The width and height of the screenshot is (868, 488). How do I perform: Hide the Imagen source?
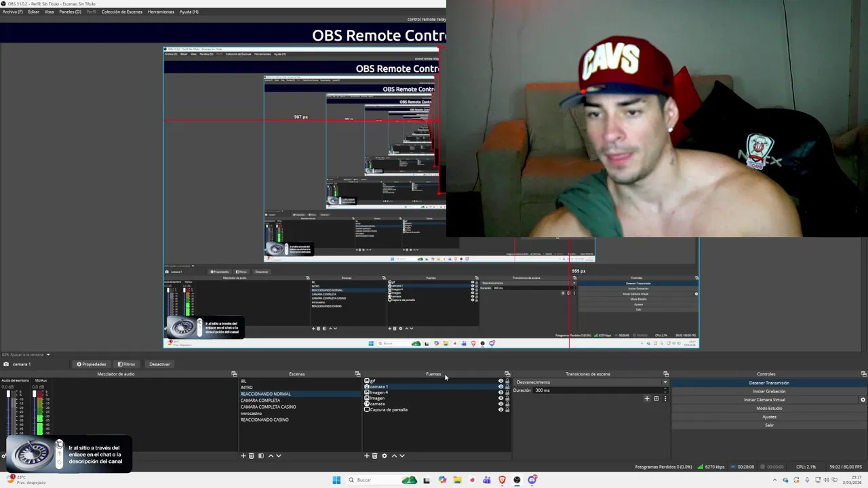click(501, 399)
